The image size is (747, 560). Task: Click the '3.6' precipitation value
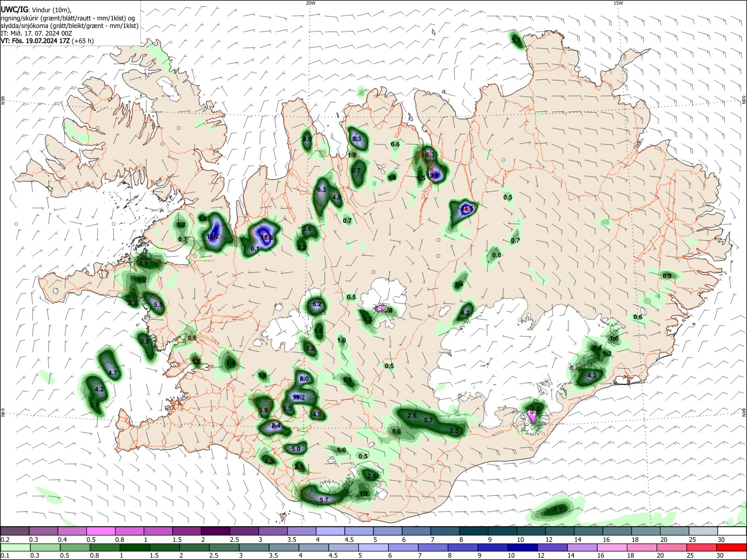307,229
